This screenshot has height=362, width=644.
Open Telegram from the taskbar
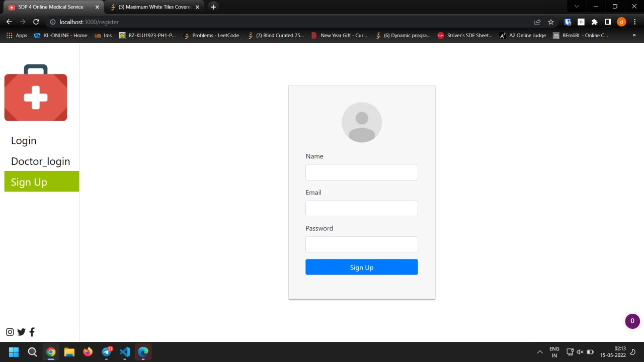(x=107, y=352)
